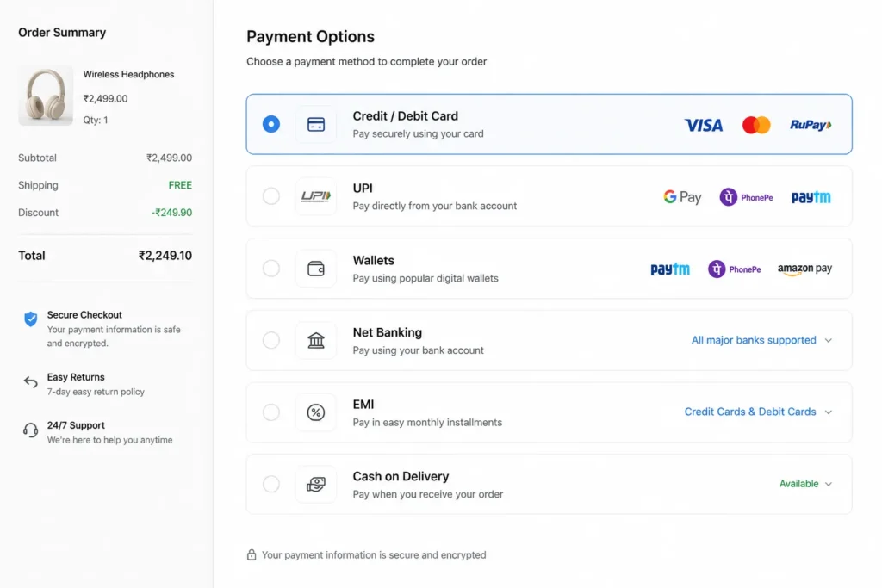Click Credit / Debit Card title text
Image resolution: width=882 pixels, height=588 pixels.
click(406, 116)
